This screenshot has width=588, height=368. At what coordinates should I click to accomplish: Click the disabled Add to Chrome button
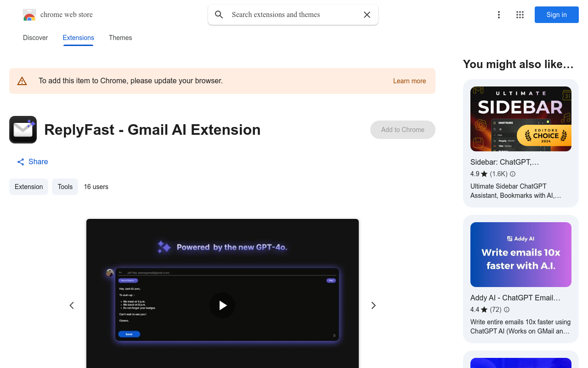point(403,130)
